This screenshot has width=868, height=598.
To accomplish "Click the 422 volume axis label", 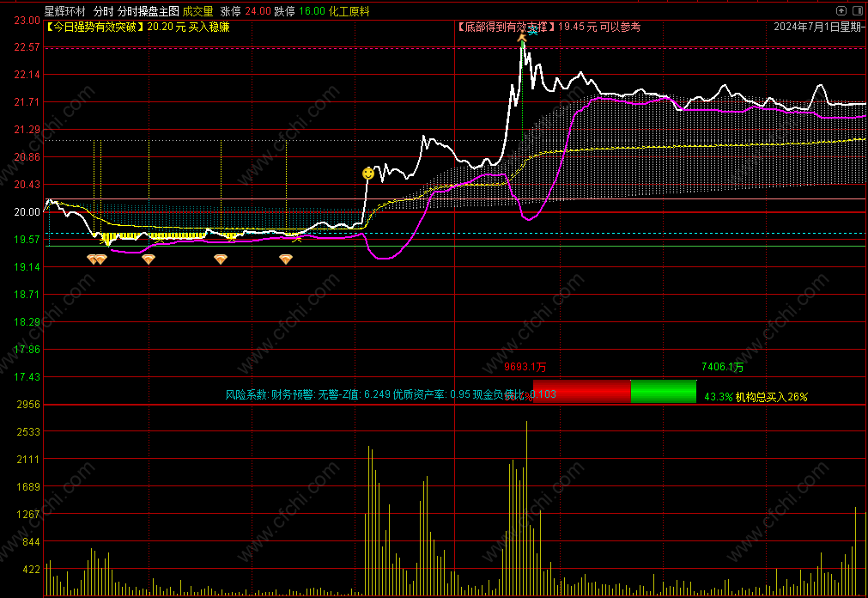I will point(32,569).
